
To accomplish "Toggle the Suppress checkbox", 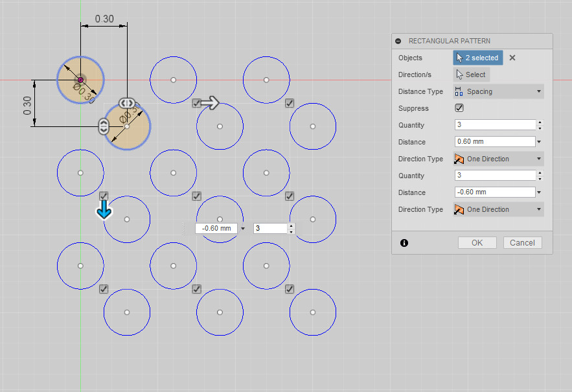I will point(459,108).
